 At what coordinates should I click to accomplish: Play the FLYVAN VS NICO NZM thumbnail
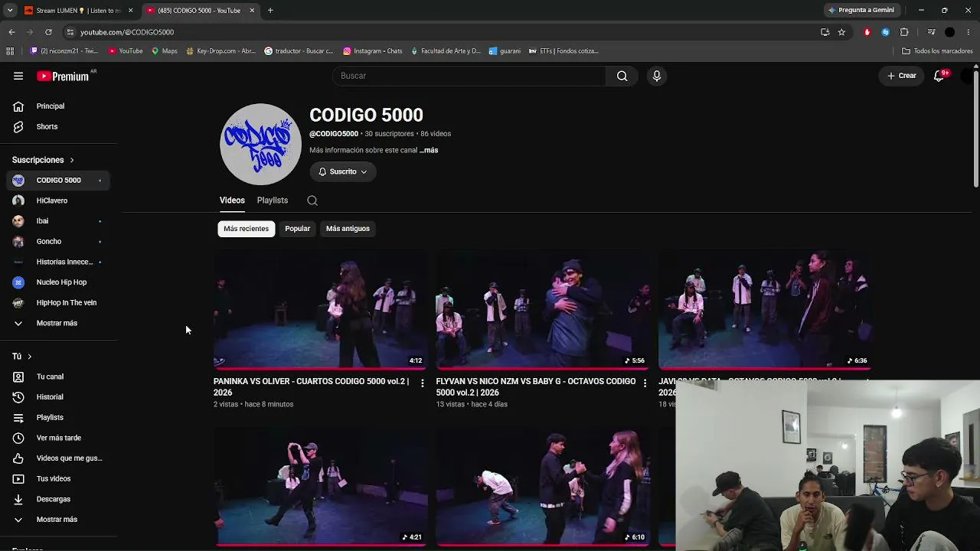pos(543,309)
